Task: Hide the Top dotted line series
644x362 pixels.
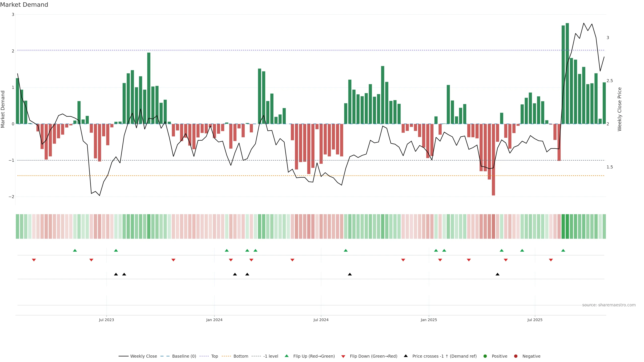Action: (x=214, y=356)
